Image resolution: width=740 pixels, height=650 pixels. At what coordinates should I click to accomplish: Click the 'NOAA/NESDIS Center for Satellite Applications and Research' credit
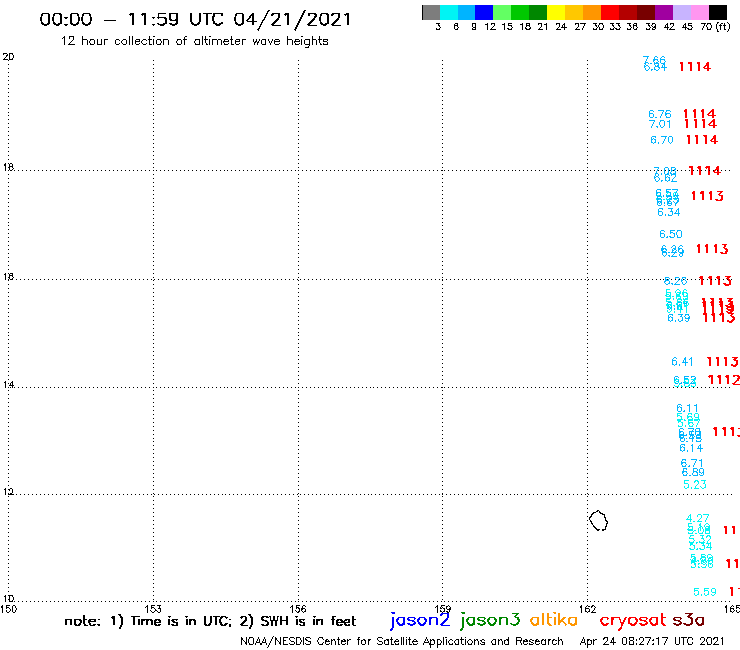pos(402,641)
